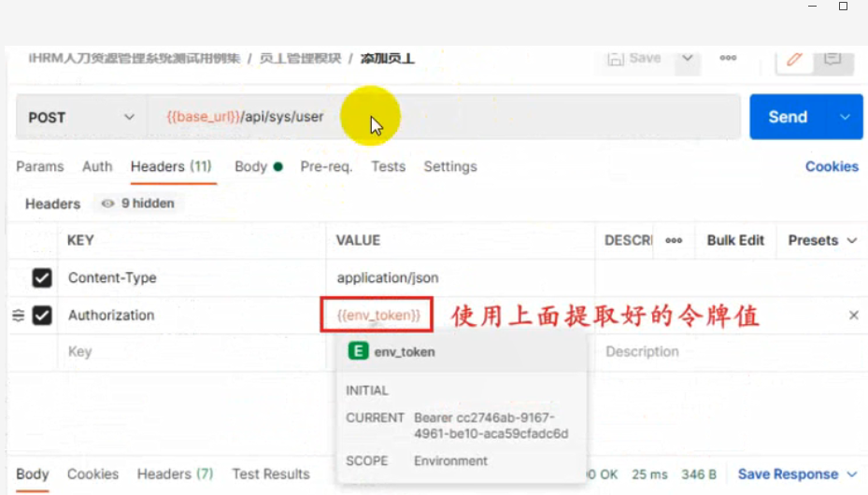868x495 pixels.
Task: Uncheck the Authorization header checkbox
Action: pos(42,316)
